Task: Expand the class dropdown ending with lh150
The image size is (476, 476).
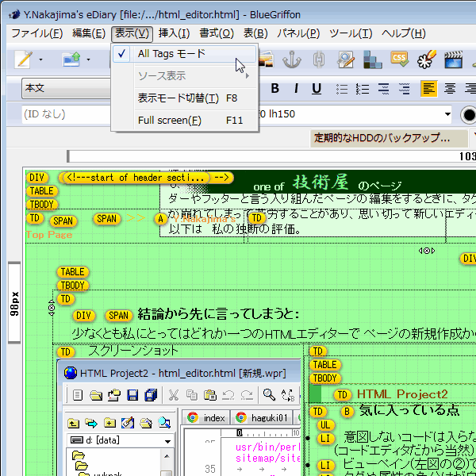Action: (x=447, y=114)
